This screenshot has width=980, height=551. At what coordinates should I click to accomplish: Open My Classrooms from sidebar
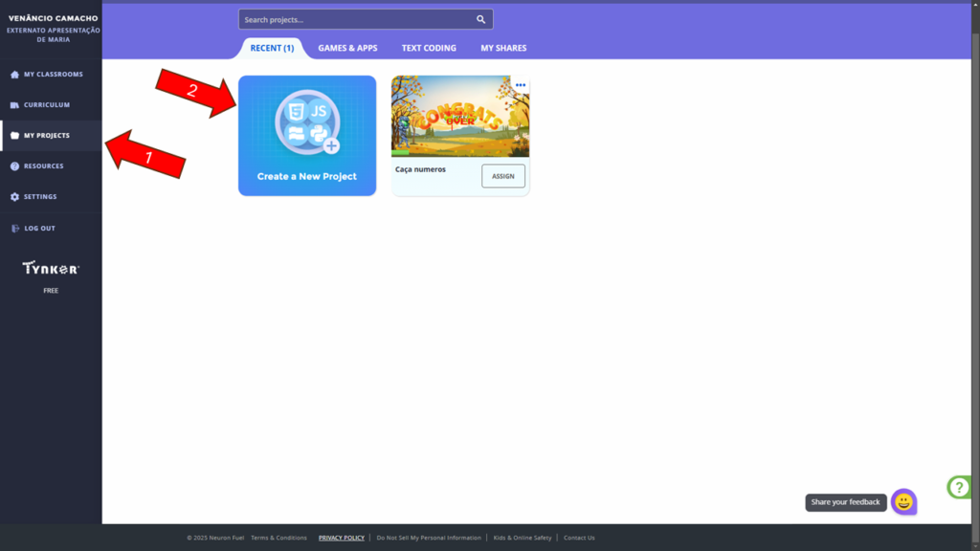[x=53, y=75]
